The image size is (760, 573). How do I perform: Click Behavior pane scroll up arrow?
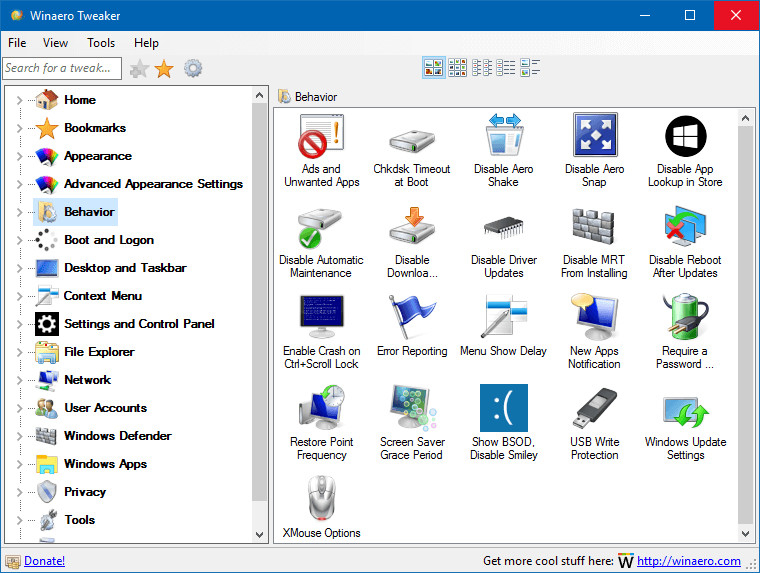coord(745,118)
